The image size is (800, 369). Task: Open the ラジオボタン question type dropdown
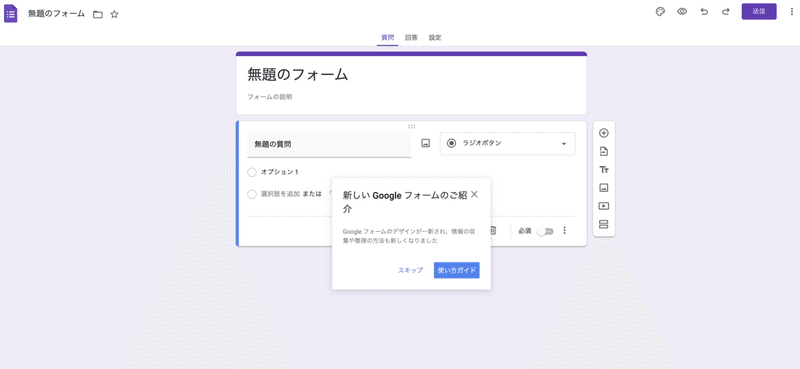[508, 143]
